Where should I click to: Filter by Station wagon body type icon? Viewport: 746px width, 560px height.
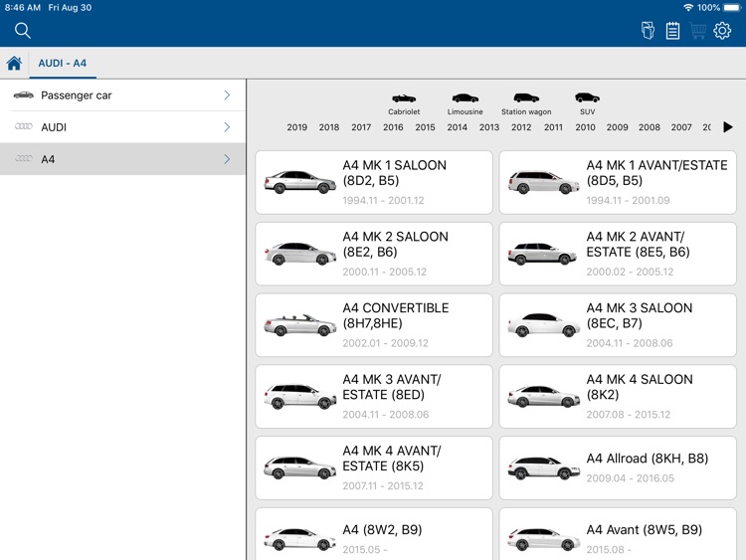pyautogui.click(x=526, y=98)
